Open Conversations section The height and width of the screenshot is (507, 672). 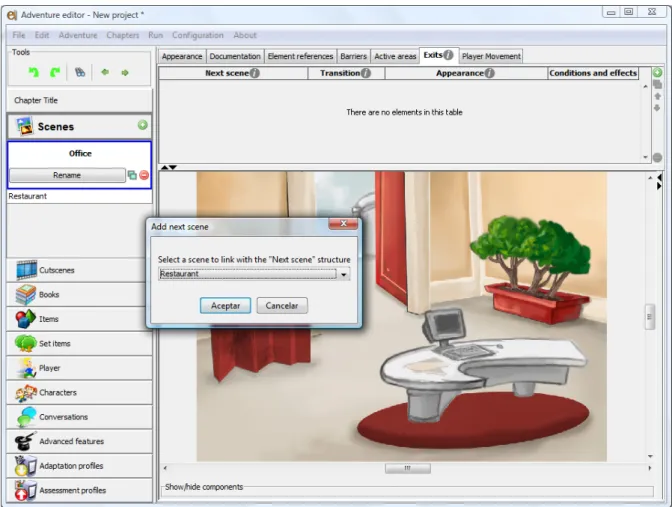(x=79, y=417)
